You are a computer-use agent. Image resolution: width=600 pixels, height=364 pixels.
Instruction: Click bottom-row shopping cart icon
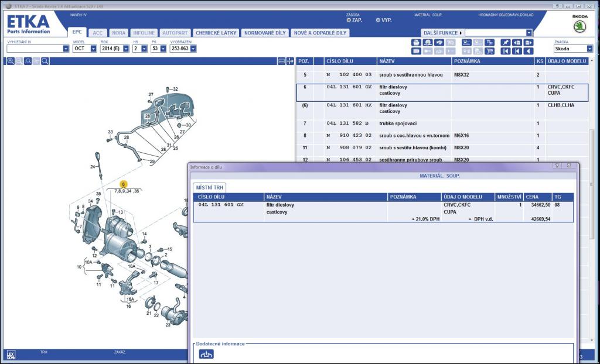[489, 51]
